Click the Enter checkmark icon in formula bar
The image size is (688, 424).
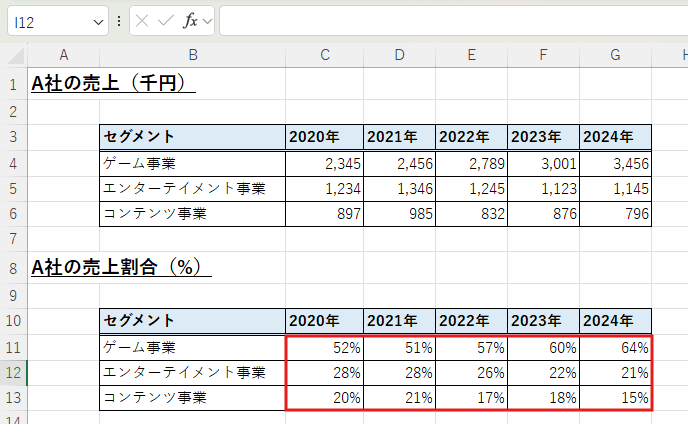tap(166, 21)
